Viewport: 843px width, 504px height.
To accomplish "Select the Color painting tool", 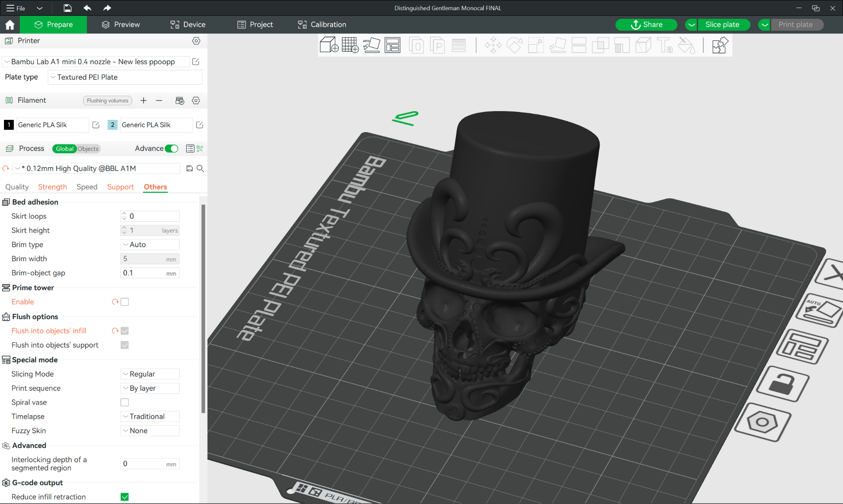I will [686, 45].
